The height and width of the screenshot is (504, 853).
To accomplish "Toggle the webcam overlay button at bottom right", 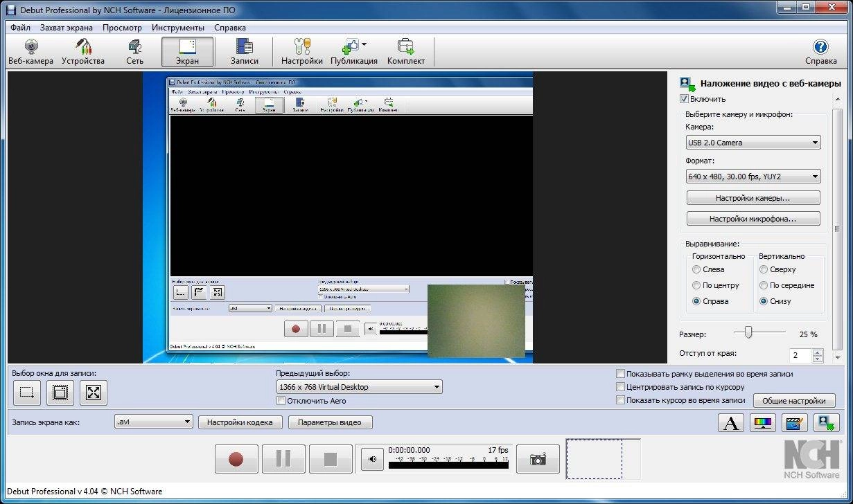I will coord(827,422).
